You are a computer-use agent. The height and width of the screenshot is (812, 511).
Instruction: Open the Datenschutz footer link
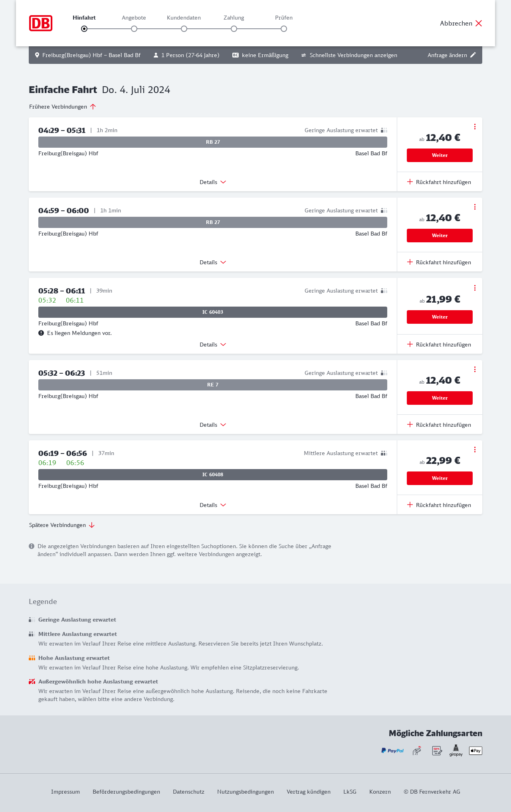pos(188,792)
